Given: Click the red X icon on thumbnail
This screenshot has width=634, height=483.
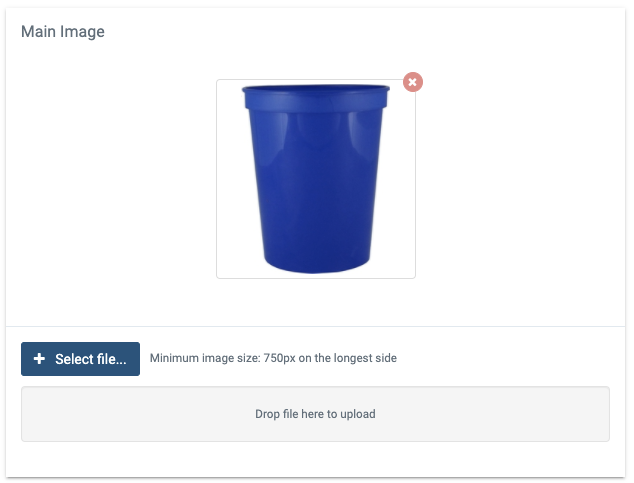Looking at the screenshot, I should coord(412,82).
